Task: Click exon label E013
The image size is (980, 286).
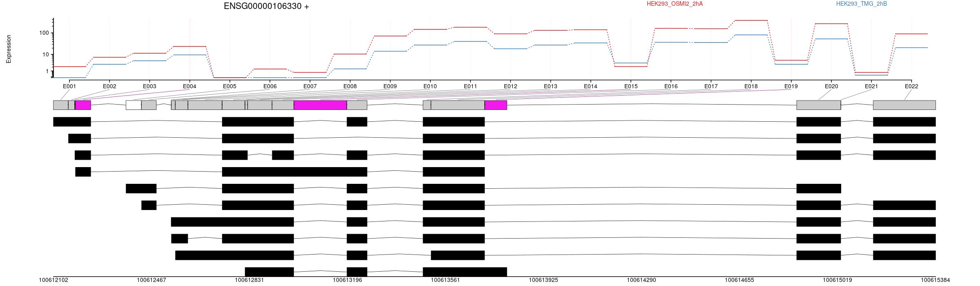Action: (x=550, y=86)
